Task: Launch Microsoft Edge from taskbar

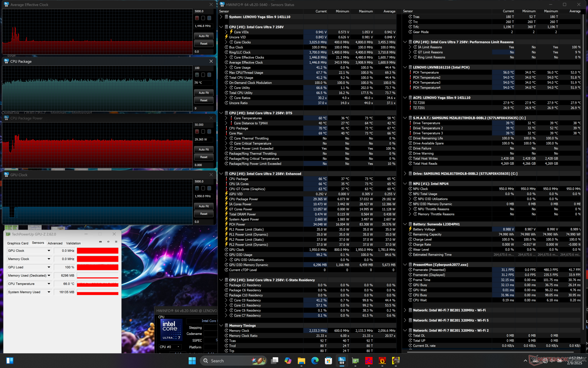Action: click(x=315, y=361)
